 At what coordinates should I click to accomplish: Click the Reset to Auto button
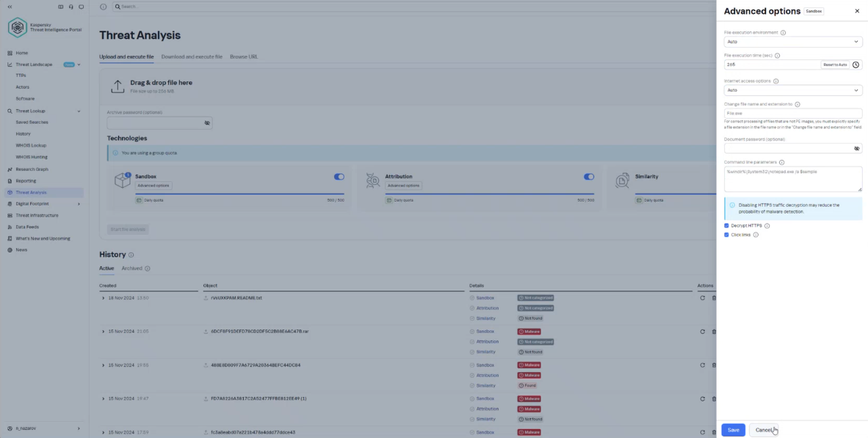835,65
